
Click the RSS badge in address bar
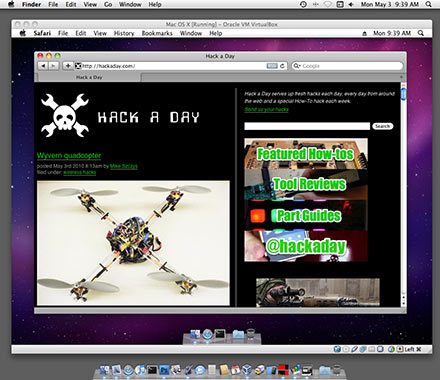272,66
